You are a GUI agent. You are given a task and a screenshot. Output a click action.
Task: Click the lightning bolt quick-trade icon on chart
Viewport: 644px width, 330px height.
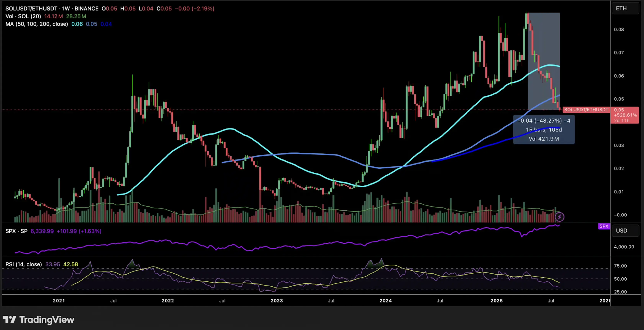point(560,217)
